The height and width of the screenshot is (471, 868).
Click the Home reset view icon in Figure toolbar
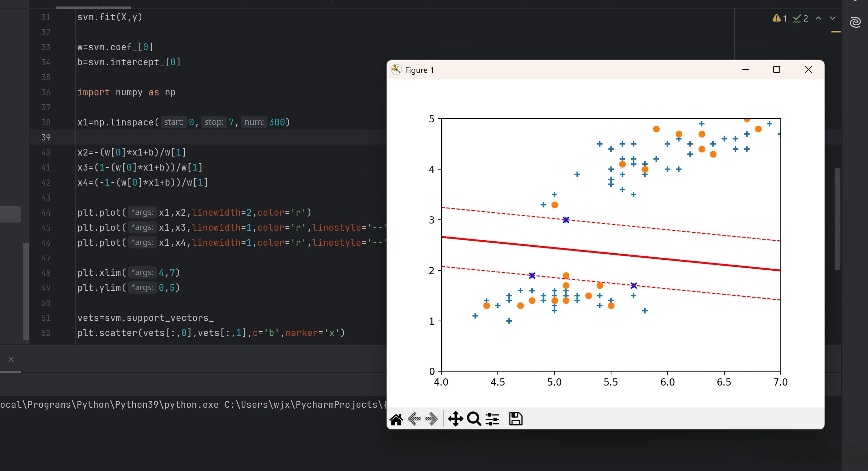click(x=396, y=419)
